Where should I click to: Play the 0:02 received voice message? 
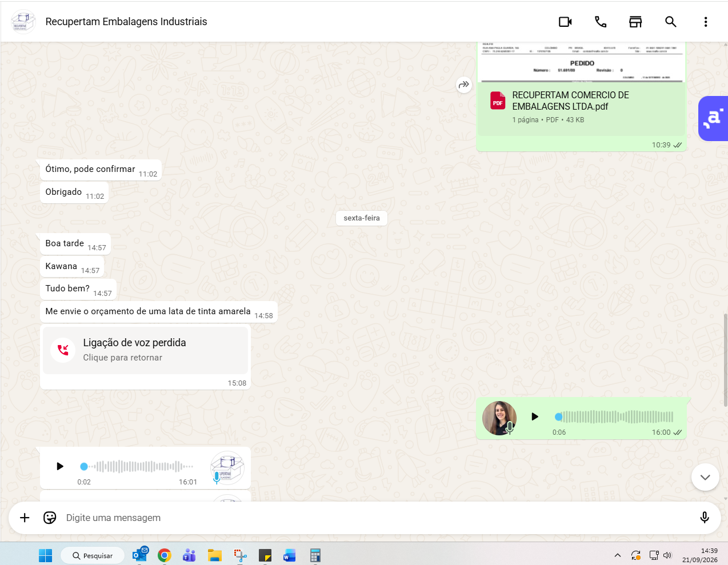click(60, 466)
